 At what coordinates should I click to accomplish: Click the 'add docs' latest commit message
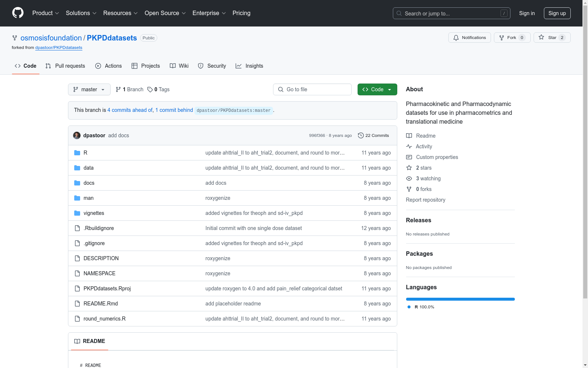pyautogui.click(x=119, y=135)
